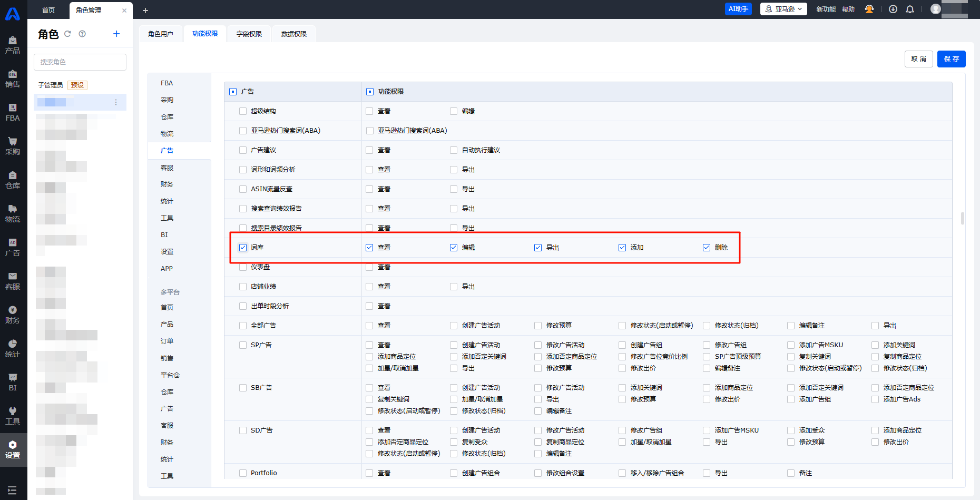Screen dimensions: 980x500
Task: Check 编辑 in the 超级结构 row
Action: coord(454,111)
